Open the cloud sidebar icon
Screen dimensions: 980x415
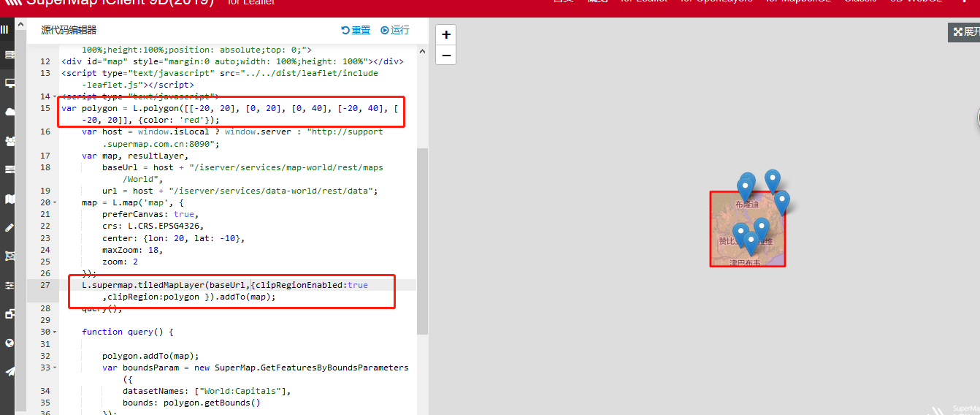click(9, 112)
